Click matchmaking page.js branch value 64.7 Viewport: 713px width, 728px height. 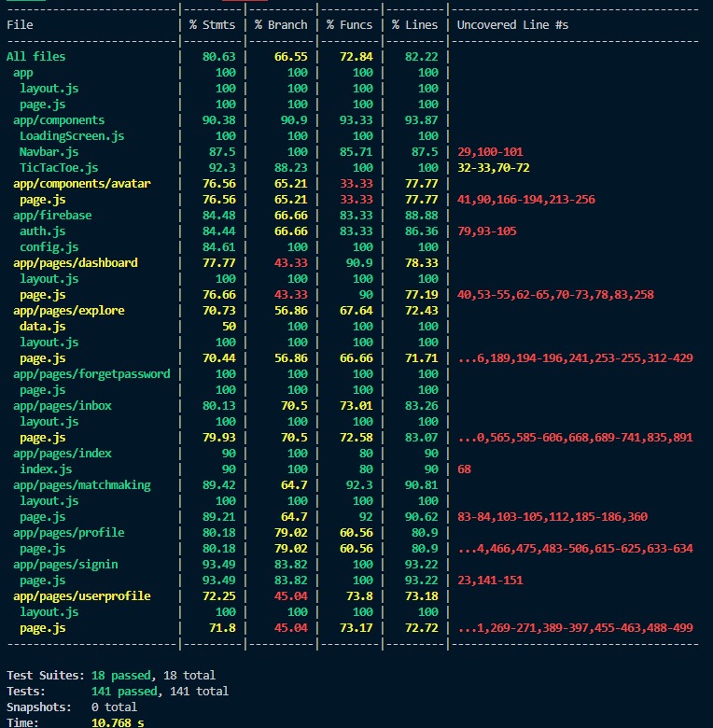coord(294,517)
